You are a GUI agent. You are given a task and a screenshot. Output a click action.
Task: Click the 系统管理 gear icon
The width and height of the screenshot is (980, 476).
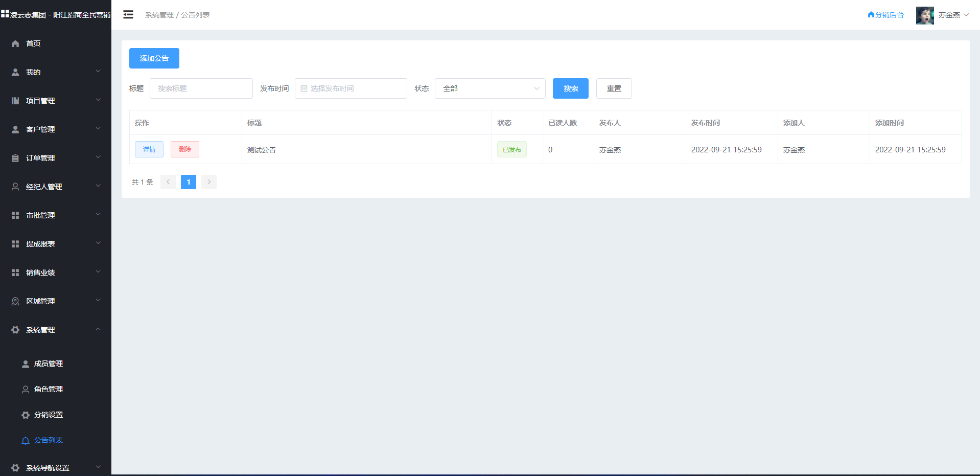coord(15,330)
